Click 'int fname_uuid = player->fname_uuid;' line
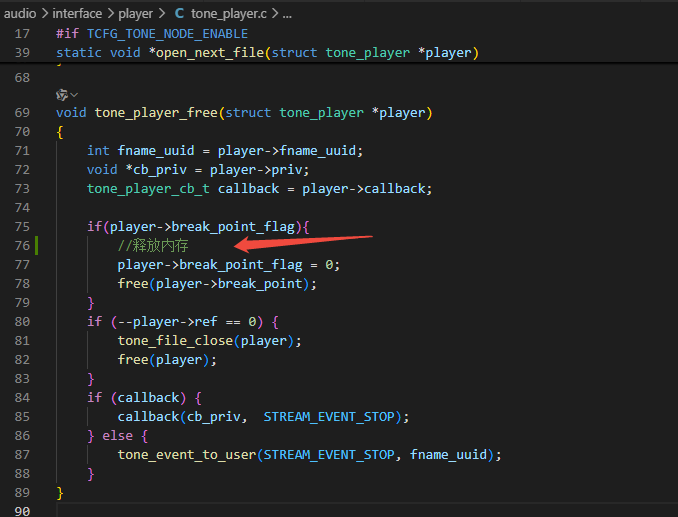678x517 pixels. tap(225, 151)
